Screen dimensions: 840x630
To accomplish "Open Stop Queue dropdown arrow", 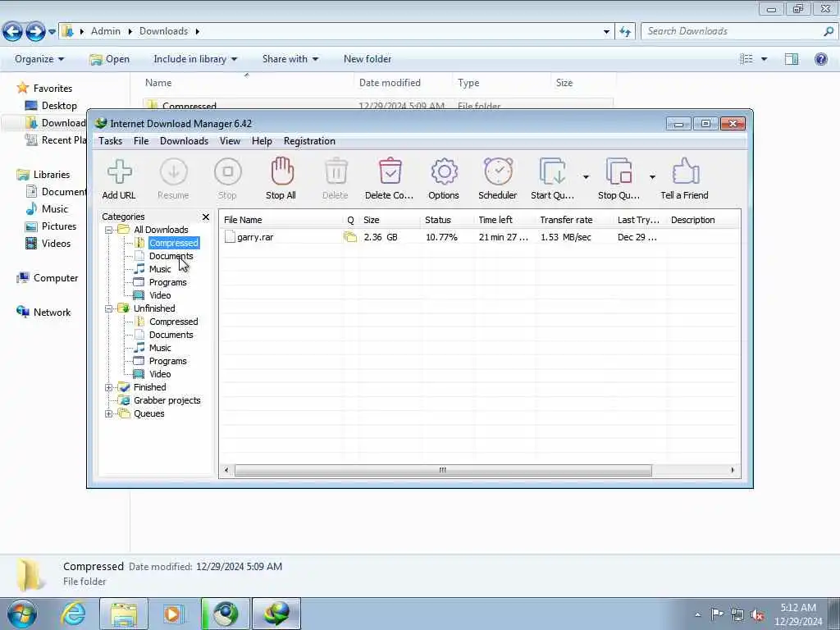I will click(652, 177).
